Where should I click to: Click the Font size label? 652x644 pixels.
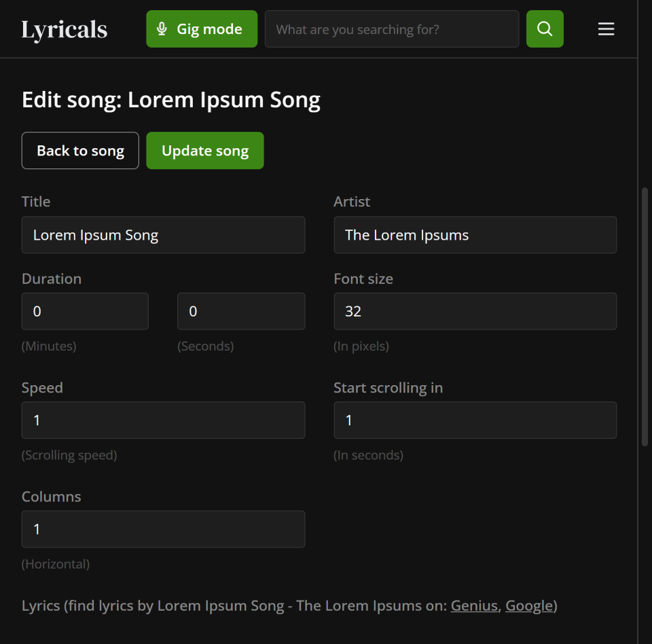tap(363, 279)
